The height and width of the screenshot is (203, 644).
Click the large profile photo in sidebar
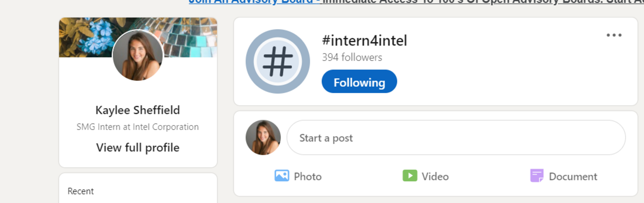pyautogui.click(x=138, y=55)
